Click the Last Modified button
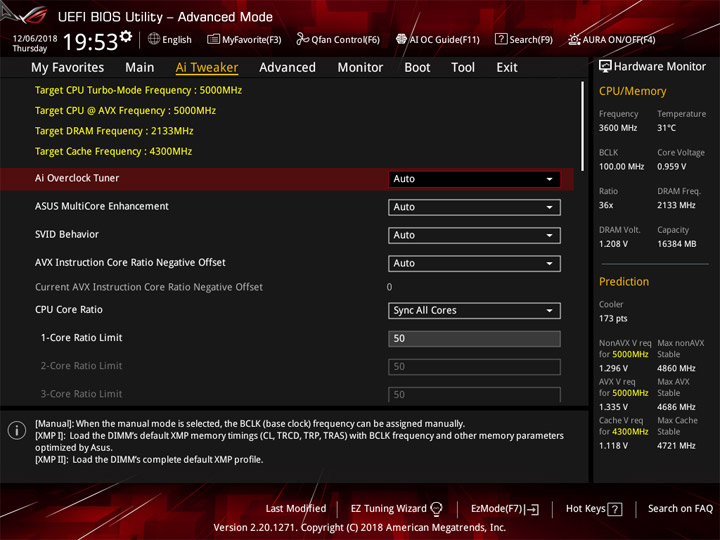This screenshot has width=720, height=540. pyautogui.click(x=296, y=508)
